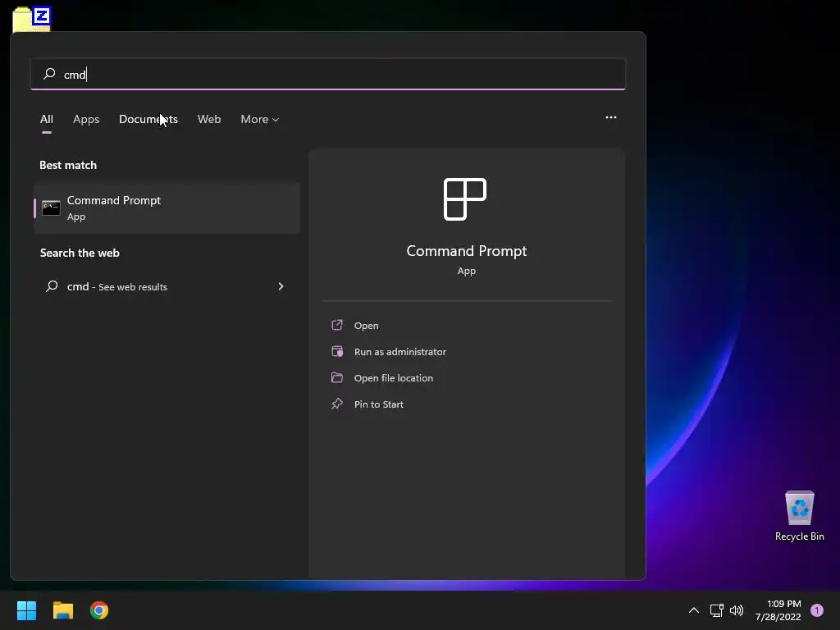Switch to the All search tab
Viewport: 840px width, 630px height.
47,119
